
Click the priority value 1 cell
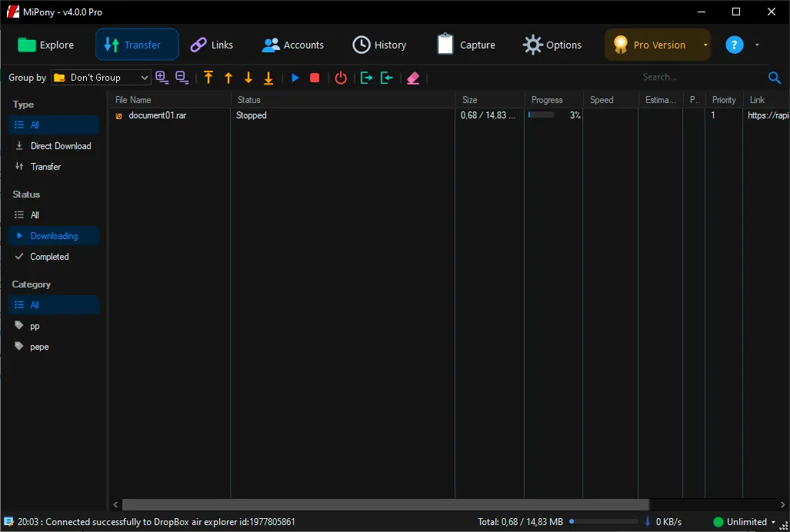tap(724, 115)
